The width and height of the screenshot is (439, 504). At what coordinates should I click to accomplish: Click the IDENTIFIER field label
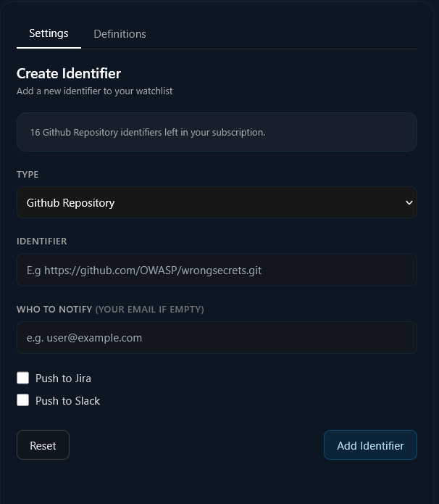pos(42,241)
